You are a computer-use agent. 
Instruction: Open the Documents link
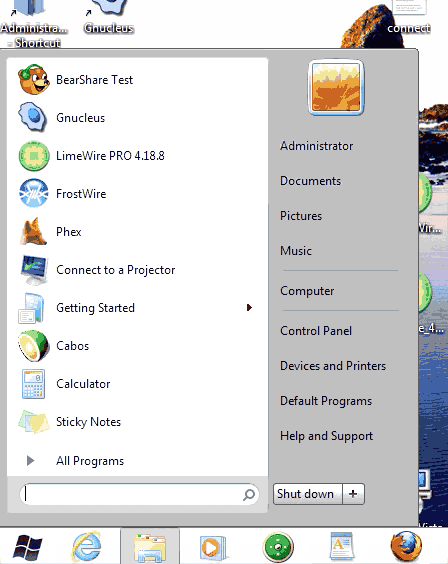pos(310,181)
